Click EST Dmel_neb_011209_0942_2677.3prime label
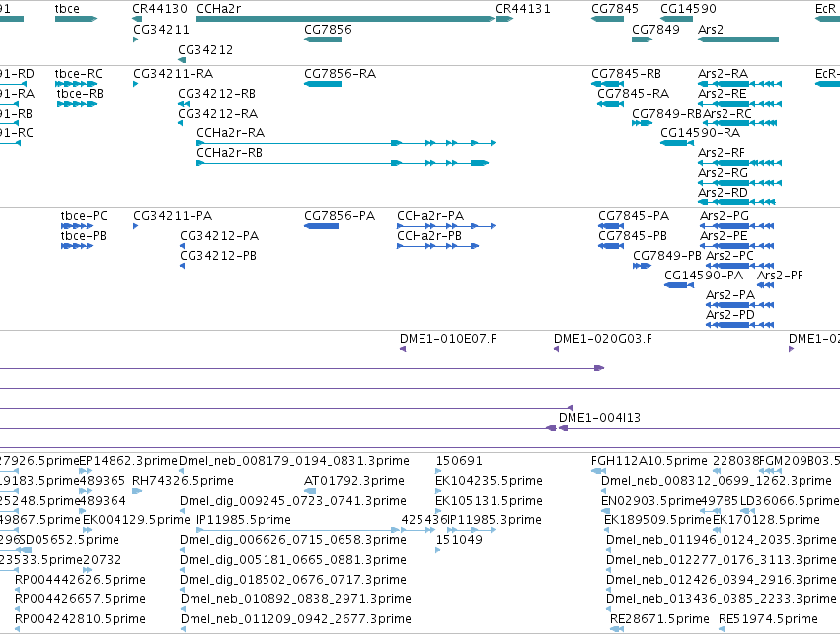840x634 pixels. point(296,619)
